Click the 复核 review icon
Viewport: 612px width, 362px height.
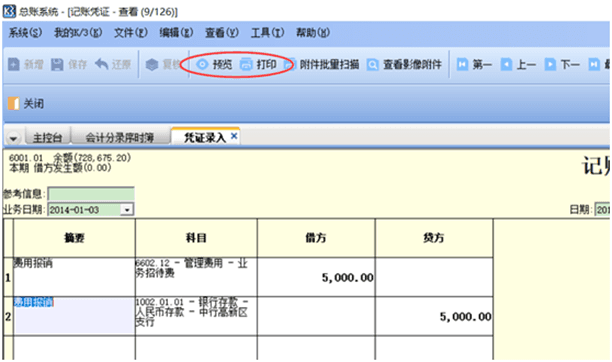click(152, 64)
